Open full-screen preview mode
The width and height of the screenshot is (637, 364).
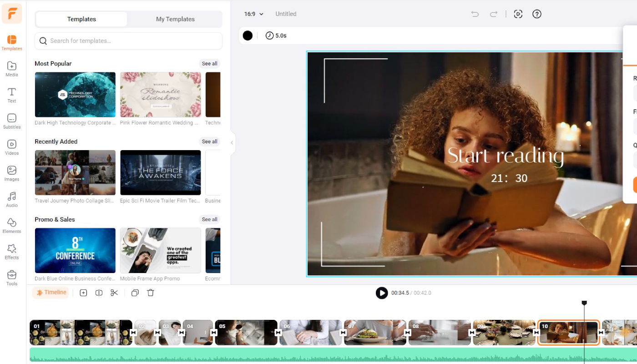point(518,14)
